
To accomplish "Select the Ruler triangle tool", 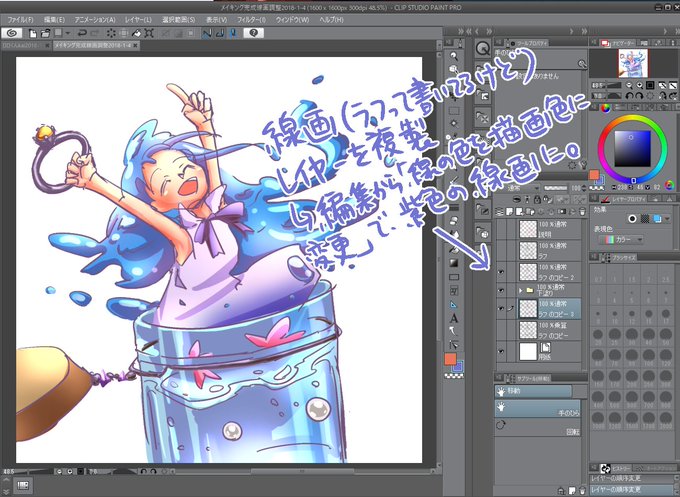I will [x=454, y=304].
